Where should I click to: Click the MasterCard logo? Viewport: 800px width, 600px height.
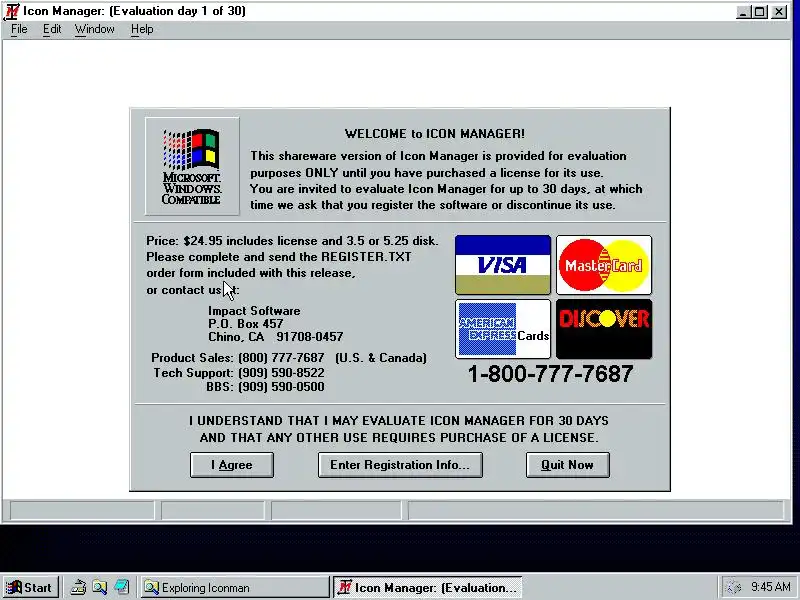[604, 265]
